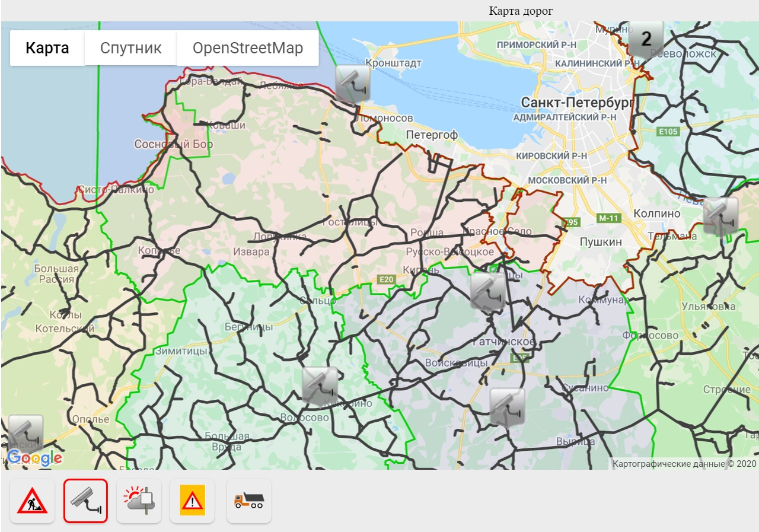Click Бегуницы map label
The image size is (759, 532).
tap(249, 327)
